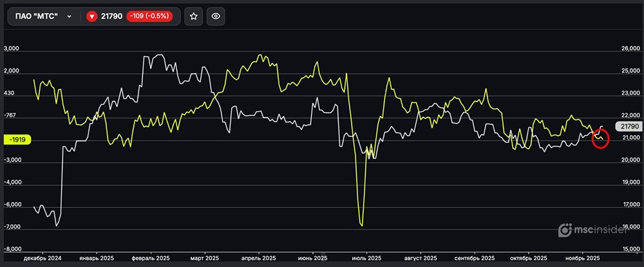The height and width of the screenshot is (267, 644).
Task: Click the 26,000 right price axis label
Action: 627,49
